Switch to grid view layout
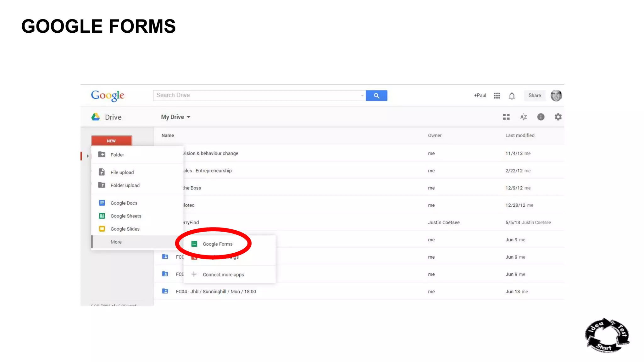The image size is (644, 362). 506,117
